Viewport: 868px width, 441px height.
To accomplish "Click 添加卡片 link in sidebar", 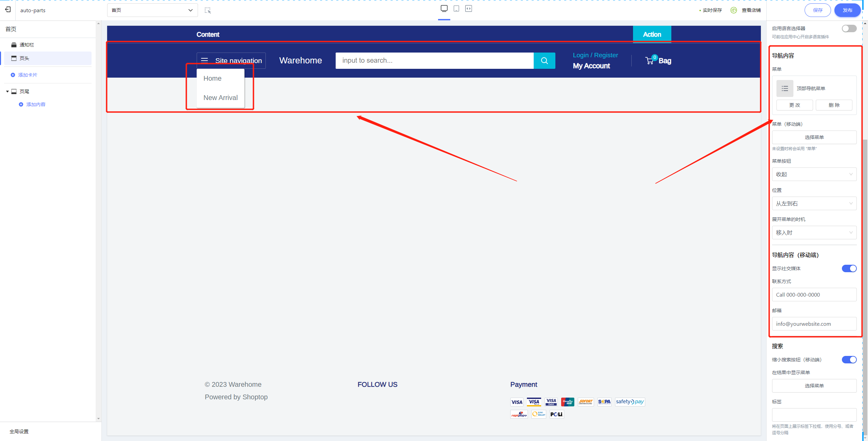I will point(28,75).
